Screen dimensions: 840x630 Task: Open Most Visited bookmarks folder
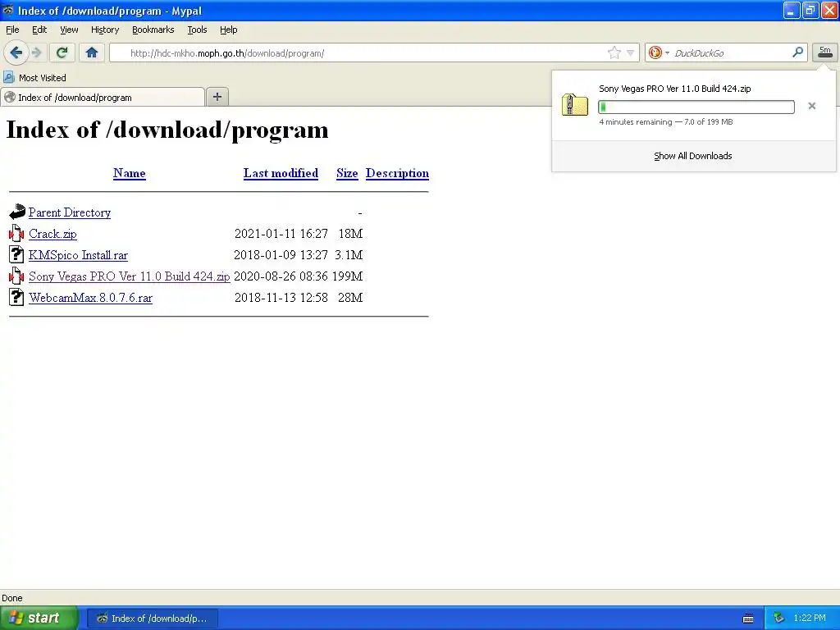pos(35,78)
